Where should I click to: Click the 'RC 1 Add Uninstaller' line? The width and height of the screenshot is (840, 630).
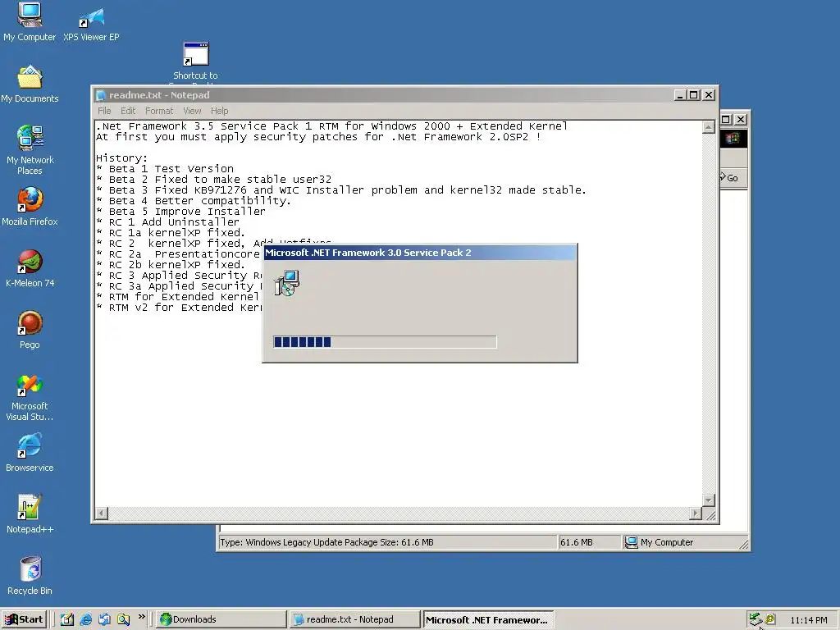167,222
